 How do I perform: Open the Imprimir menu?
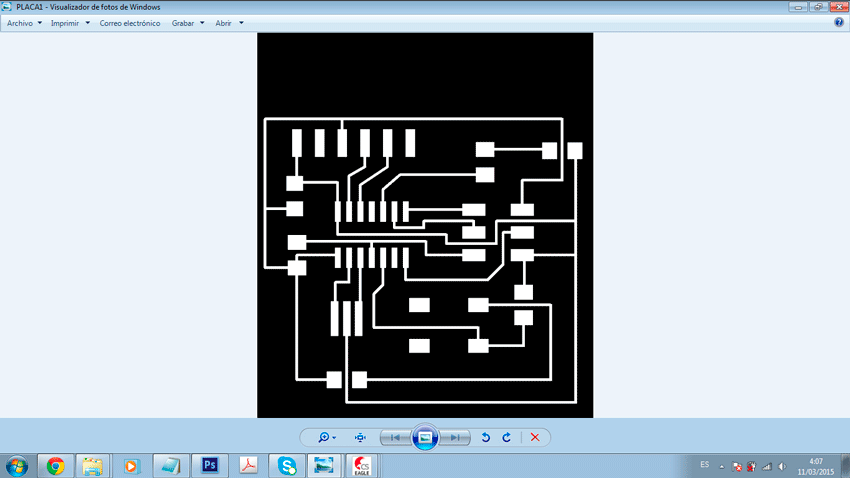pos(65,23)
